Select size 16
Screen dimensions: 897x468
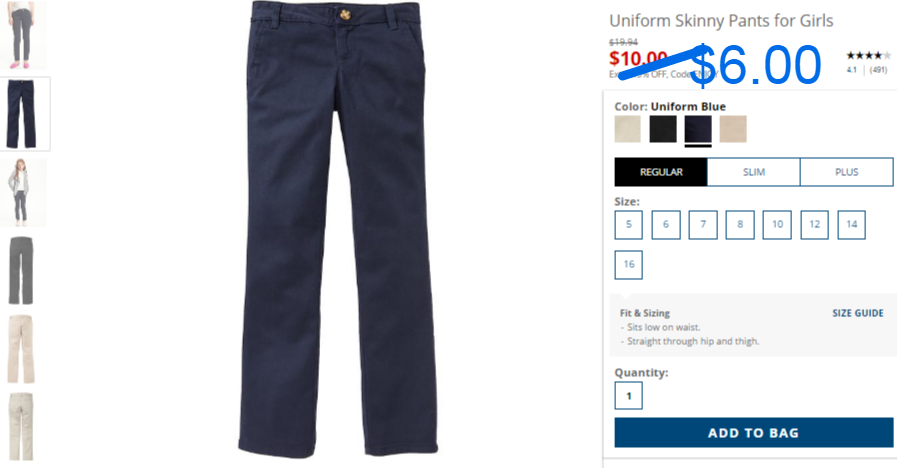[629, 264]
